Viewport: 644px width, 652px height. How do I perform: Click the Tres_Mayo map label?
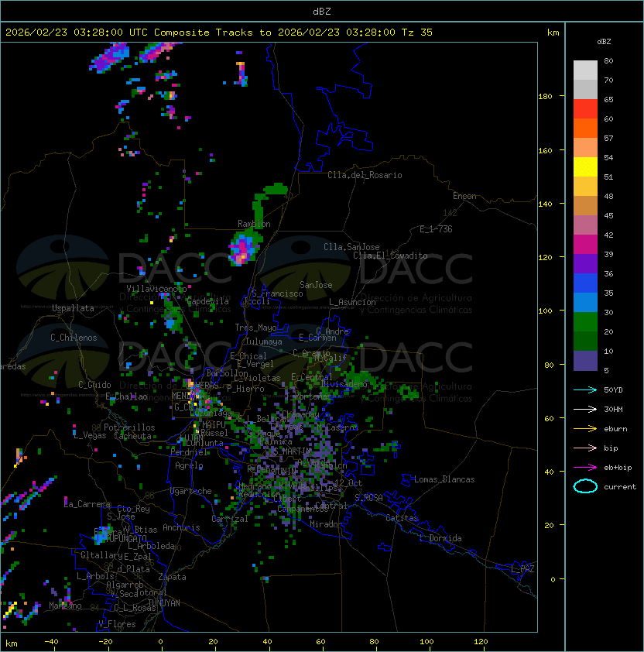pos(255,328)
